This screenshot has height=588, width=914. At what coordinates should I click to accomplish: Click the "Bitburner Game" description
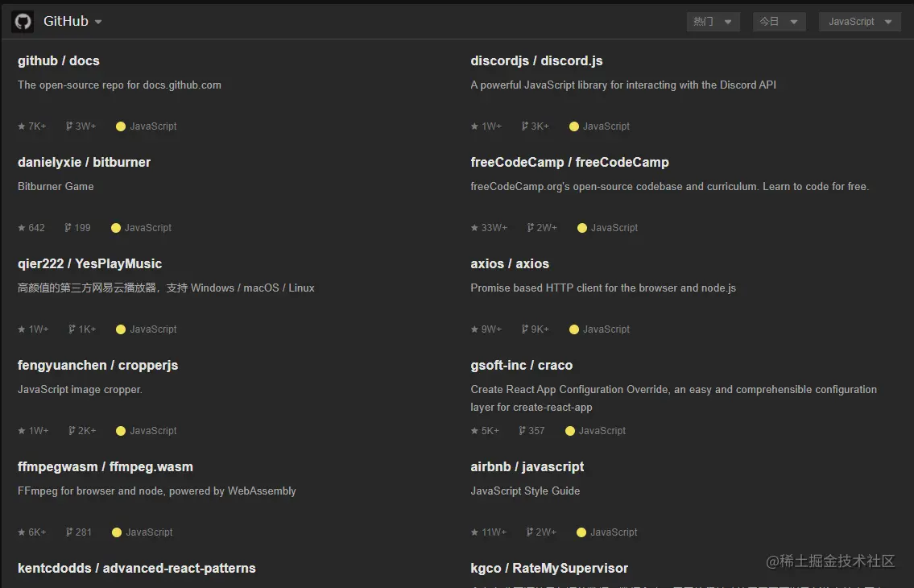(x=56, y=187)
